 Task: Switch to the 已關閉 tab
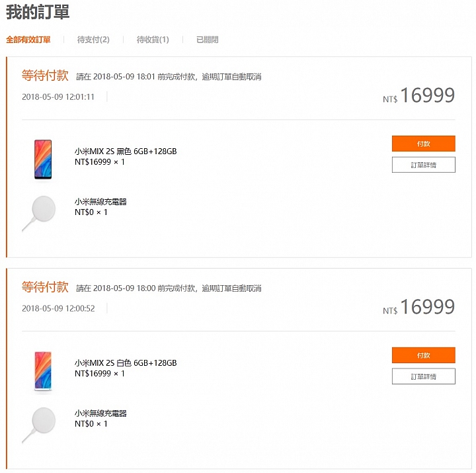pyautogui.click(x=208, y=40)
